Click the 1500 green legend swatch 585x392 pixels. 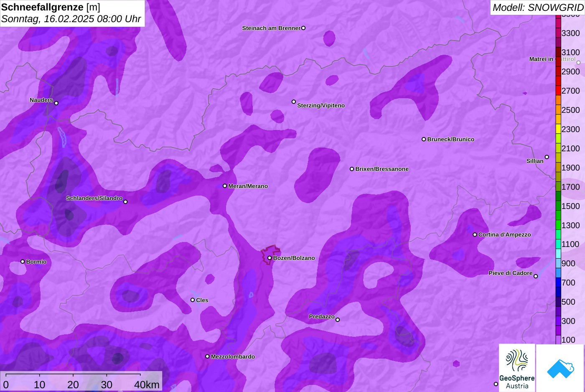click(x=558, y=206)
